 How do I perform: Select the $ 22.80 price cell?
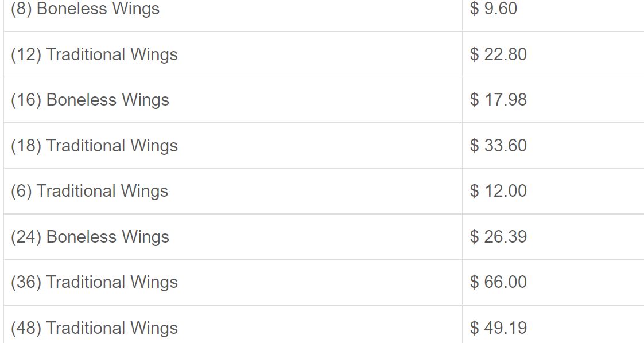tap(498, 54)
